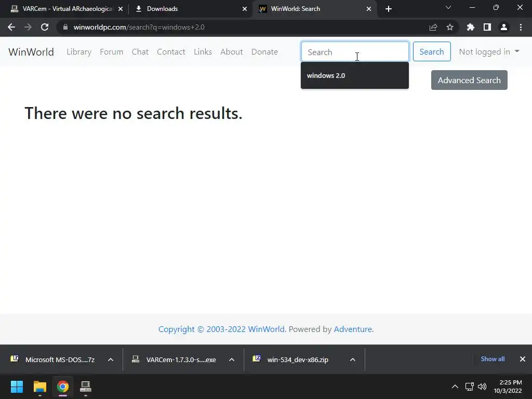This screenshot has width=532, height=399.
Task: Open the Forum link
Action: coord(111,52)
